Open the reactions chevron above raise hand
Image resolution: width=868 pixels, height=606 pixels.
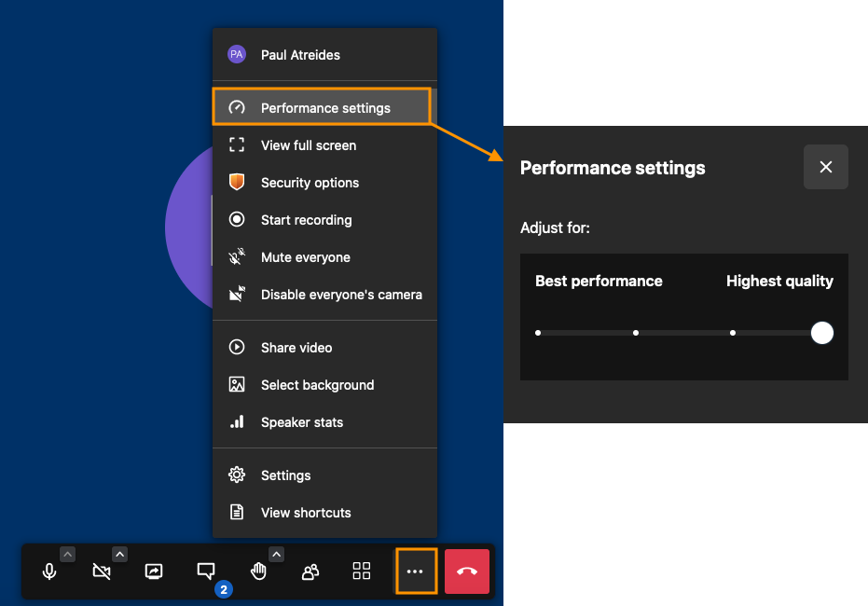(x=276, y=554)
